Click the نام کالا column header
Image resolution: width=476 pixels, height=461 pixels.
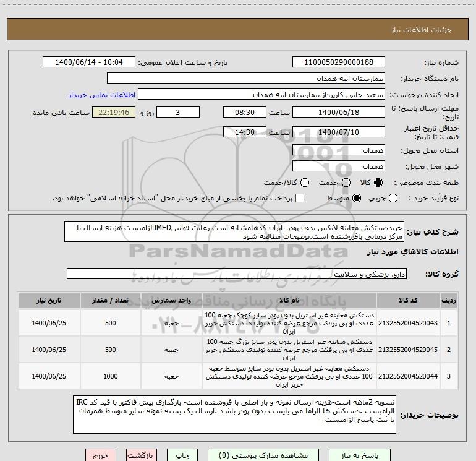coord(289,300)
